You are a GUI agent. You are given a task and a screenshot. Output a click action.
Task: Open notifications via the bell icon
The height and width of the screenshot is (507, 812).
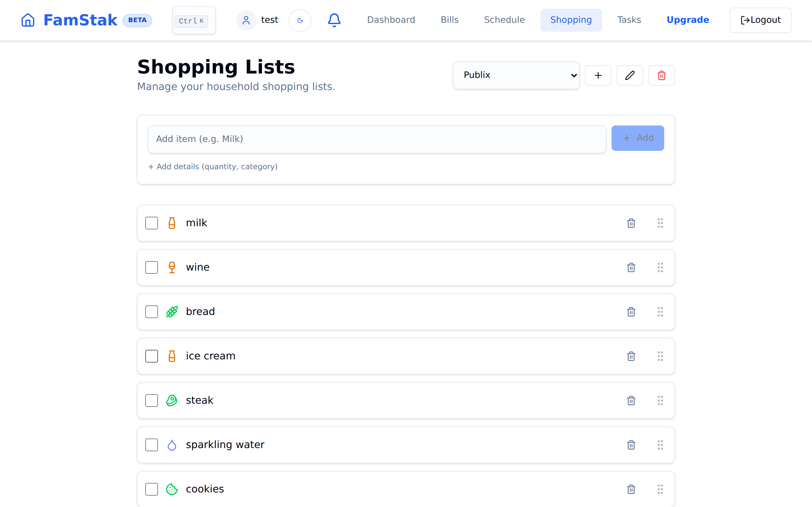[334, 20]
